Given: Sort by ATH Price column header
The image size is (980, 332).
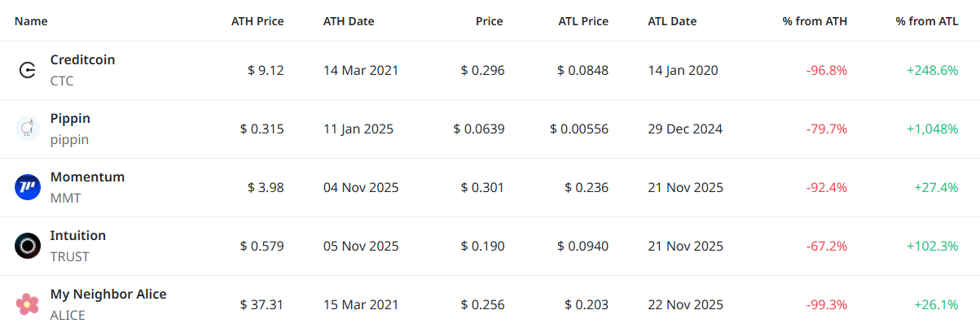Looking at the screenshot, I should click(x=257, y=21).
